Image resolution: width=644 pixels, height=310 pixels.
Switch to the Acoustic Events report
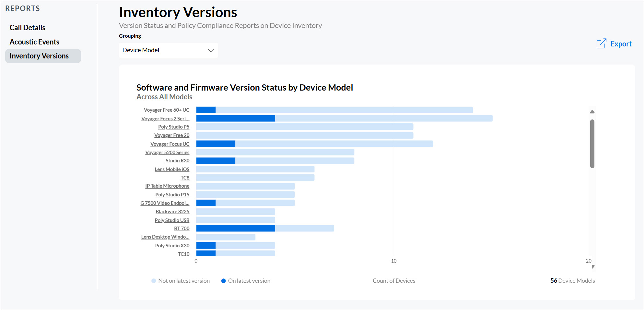pos(34,42)
